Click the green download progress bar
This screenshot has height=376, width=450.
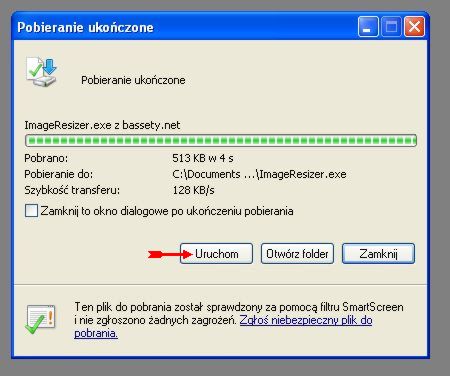(221, 140)
